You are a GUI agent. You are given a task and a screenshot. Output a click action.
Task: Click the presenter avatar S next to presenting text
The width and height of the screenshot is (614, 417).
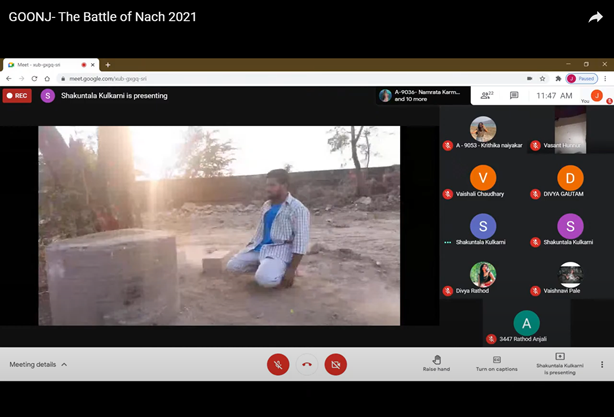[48, 96]
